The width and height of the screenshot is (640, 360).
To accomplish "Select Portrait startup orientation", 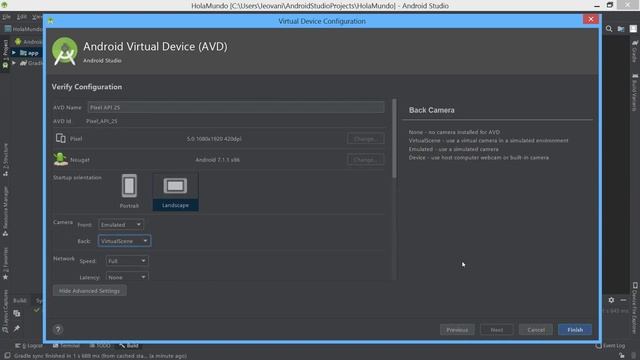I will (129, 191).
